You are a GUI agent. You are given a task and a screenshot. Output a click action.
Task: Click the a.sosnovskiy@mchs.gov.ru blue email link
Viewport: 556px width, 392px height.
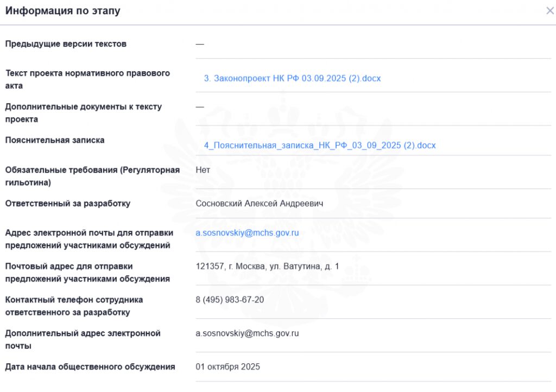pos(247,233)
